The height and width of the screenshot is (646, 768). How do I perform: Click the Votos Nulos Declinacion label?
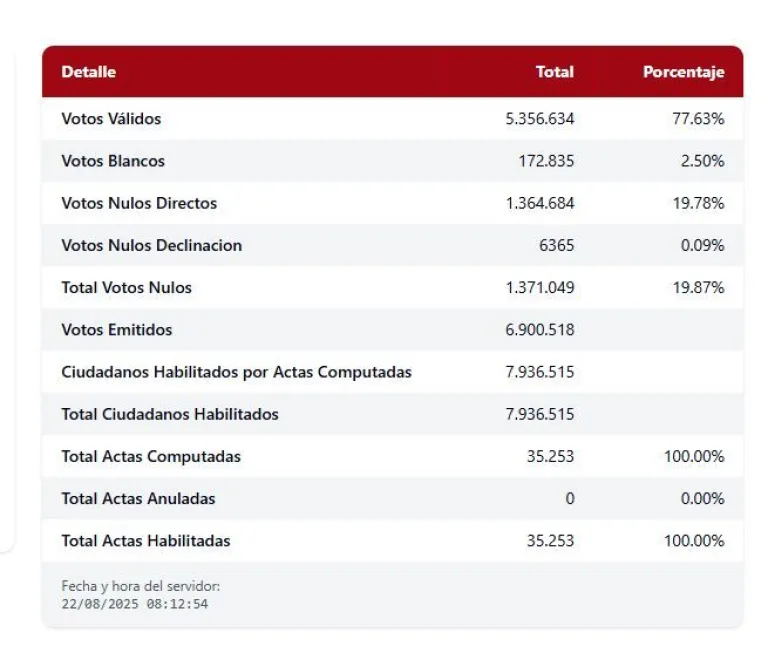point(152,245)
